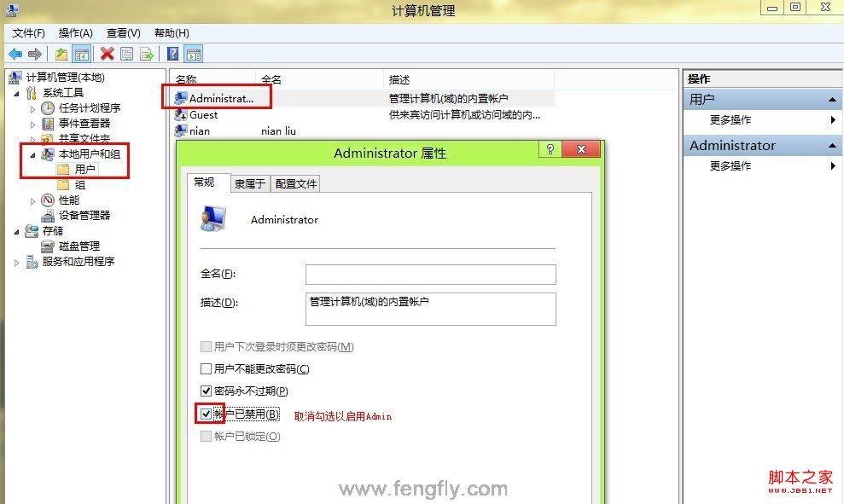Click the red Delete X toolbar icon

pyautogui.click(x=108, y=54)
